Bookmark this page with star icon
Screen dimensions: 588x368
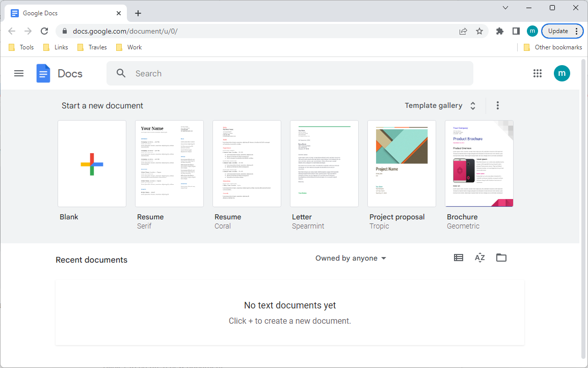(479, 31)
